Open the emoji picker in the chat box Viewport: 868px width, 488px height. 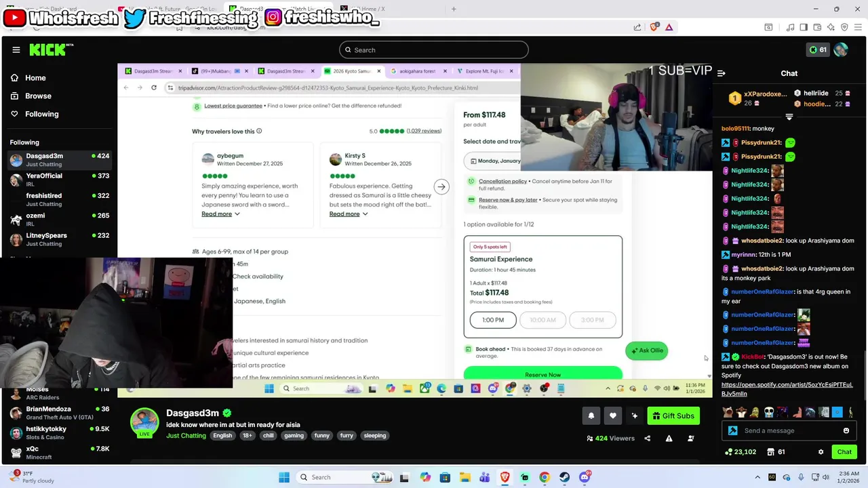click(x=846, y=430)
